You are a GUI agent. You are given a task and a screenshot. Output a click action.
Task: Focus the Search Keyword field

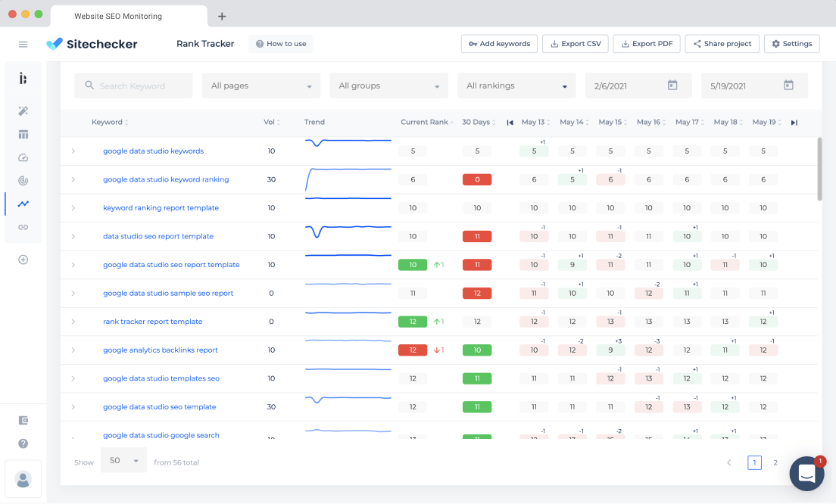(133, 86)
